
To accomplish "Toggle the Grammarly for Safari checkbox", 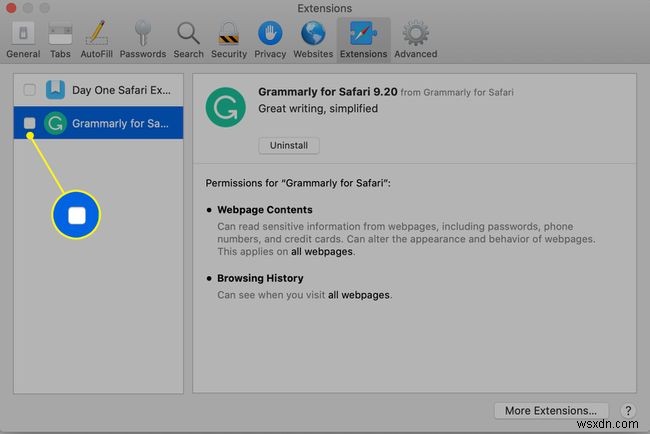I will coord(29,123).
